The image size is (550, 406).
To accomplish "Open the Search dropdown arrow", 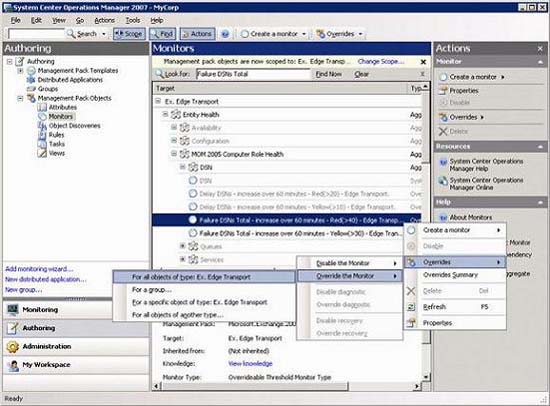I will (x=104, y=34).
